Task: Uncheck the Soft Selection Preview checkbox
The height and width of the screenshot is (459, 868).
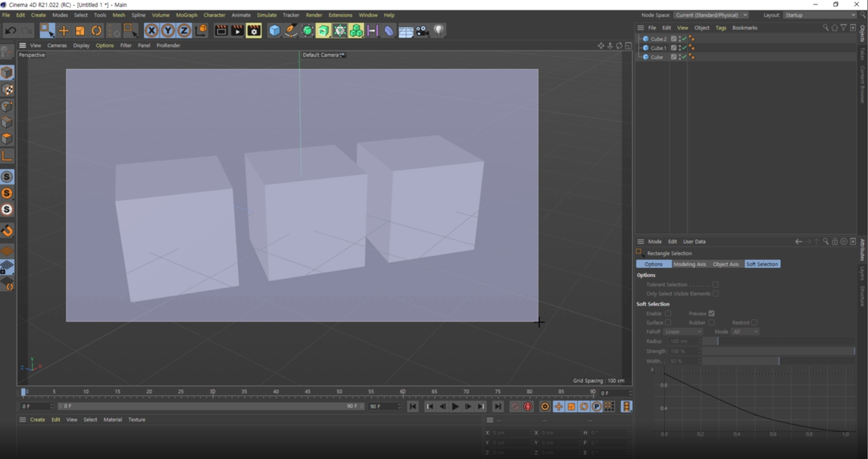Action: pos(711,313)
